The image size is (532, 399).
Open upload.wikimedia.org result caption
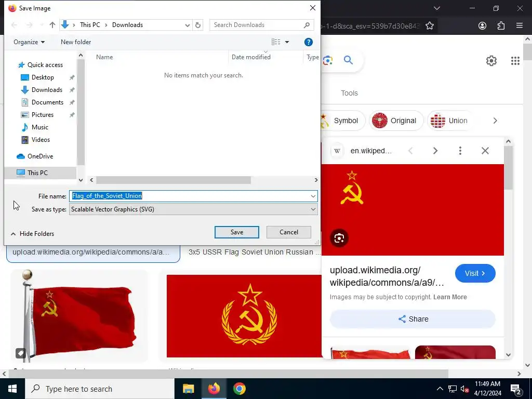coord(91,252)
